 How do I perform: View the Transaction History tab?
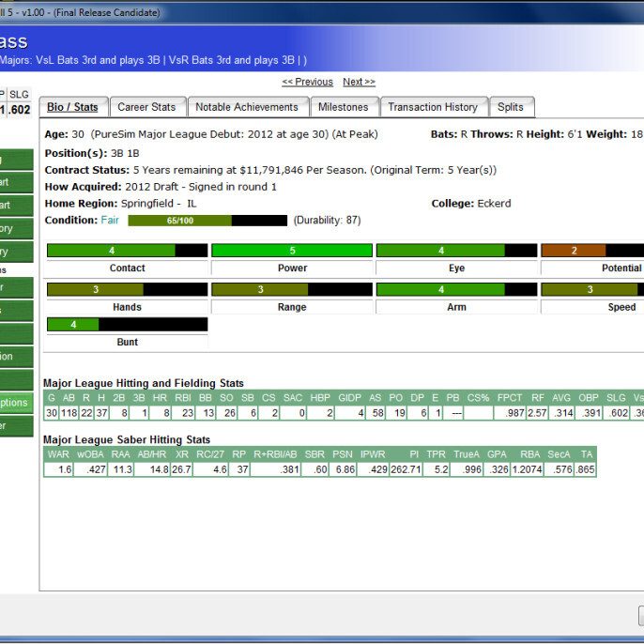[x=433, y=107]
